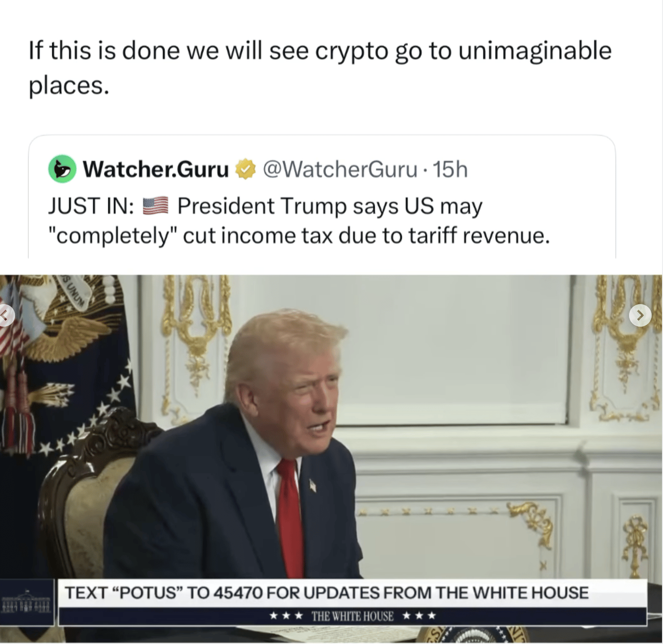
Task: Click the word "completely" in quoted tweet
Action: click(111, 236)
